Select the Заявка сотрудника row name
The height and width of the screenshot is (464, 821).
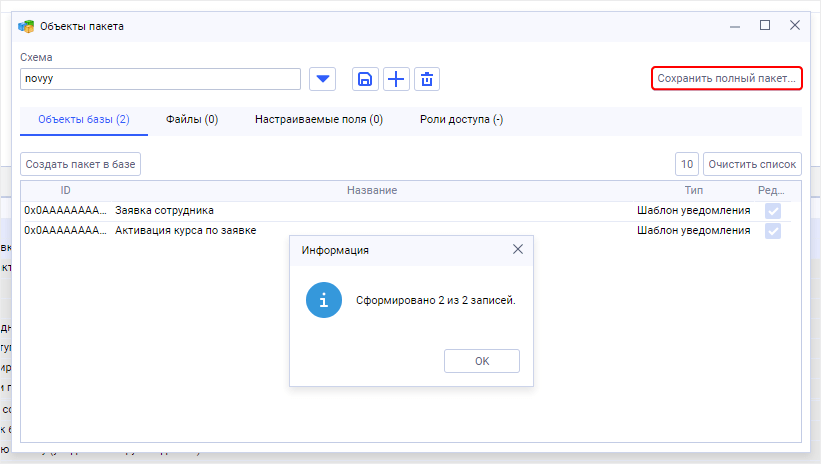pos(164,211)
